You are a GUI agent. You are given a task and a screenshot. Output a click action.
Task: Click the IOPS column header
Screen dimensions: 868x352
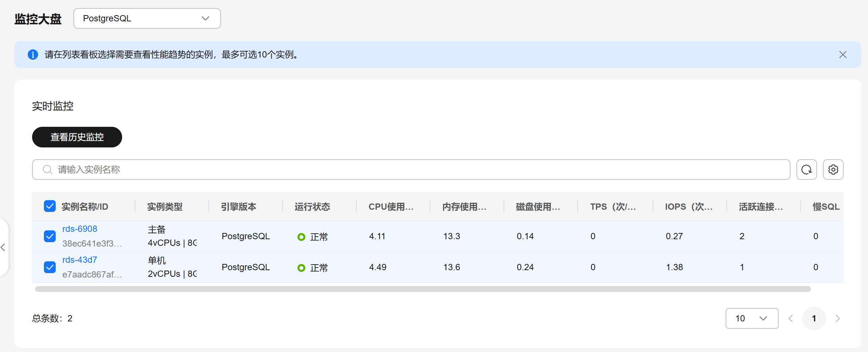tap(688, 207)
